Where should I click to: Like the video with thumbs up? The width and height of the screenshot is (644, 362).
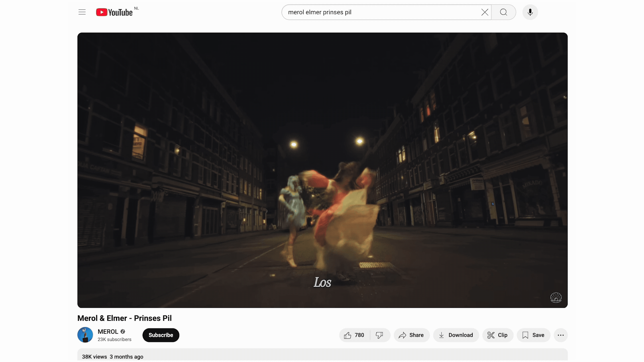(x=354, y=335)
